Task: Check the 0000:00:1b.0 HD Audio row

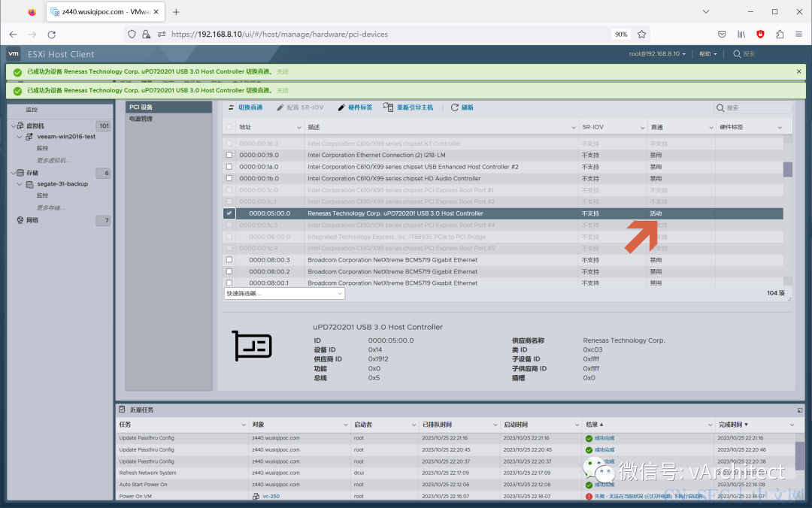Action: 229,178
